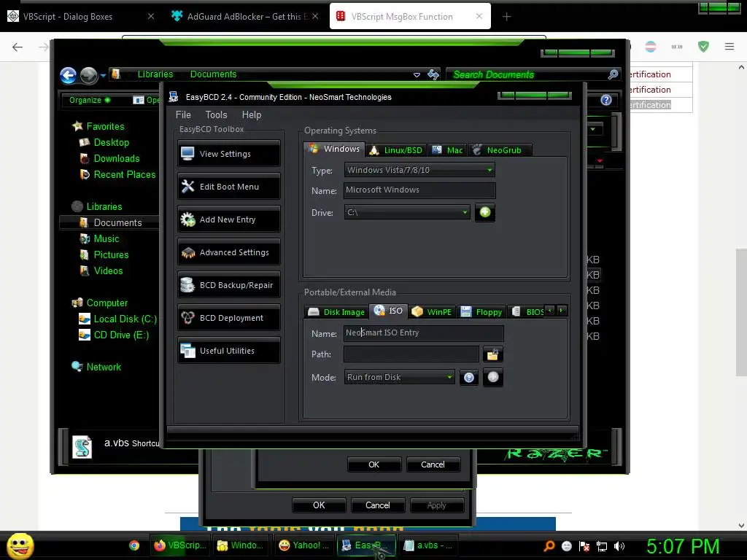
Task: Switch to the Windows operating system tab
Action: pyautogui.click(x=334, y=149)
